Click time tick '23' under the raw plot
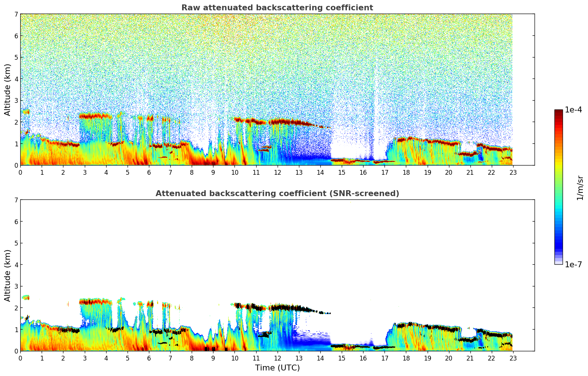This screenshot has width=588, height=376. click(513, 173)
